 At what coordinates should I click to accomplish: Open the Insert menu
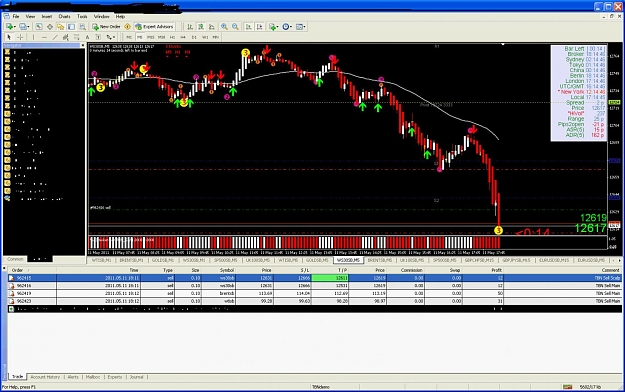pyautogui.click(x=47, y=16)
